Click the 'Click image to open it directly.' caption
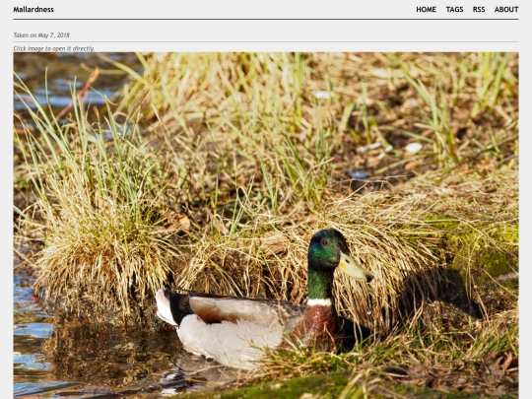 (x=53, y=48)
